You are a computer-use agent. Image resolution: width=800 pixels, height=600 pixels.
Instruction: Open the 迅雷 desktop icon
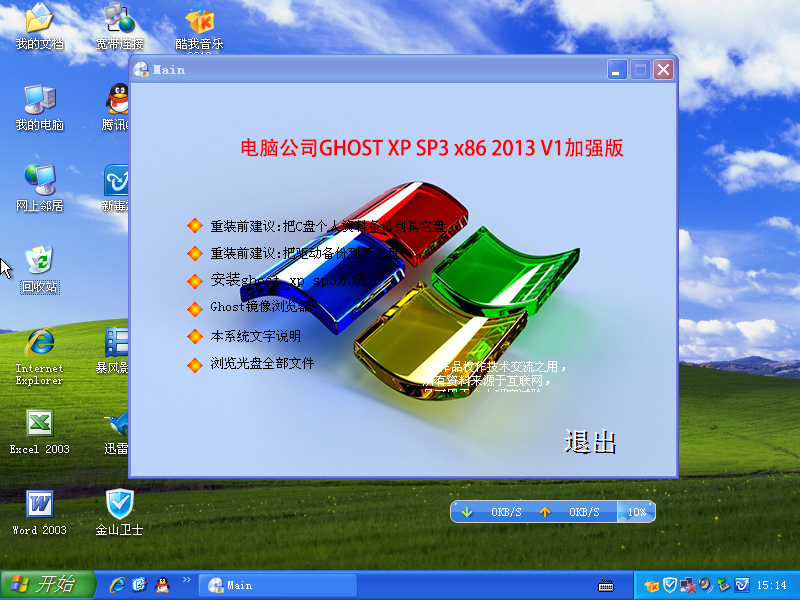pyautogui.click(x=116, y=432)
